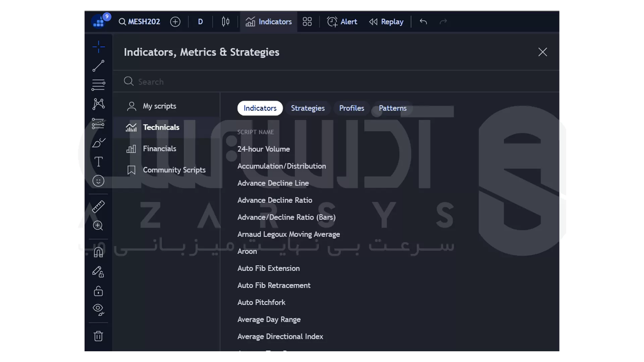This screenshot has height=362, width=644.
Task: Add Arnaud Legoux Moving Average
Action: (288, 235)
